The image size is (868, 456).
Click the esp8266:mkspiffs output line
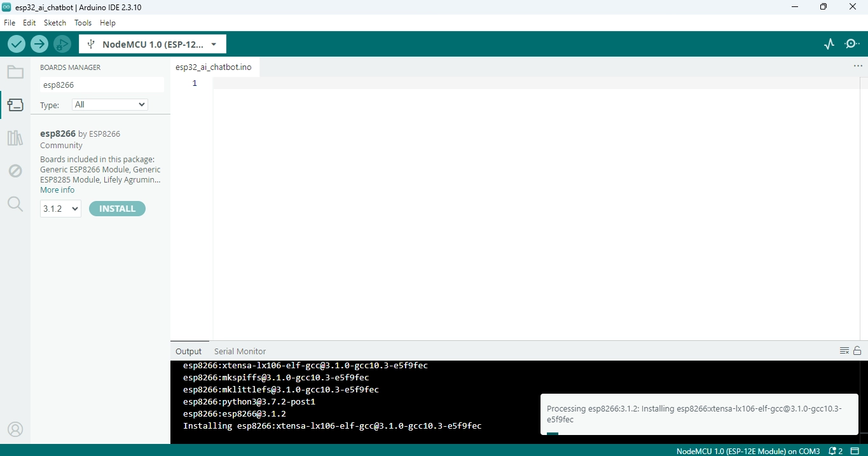pos(276,378)
